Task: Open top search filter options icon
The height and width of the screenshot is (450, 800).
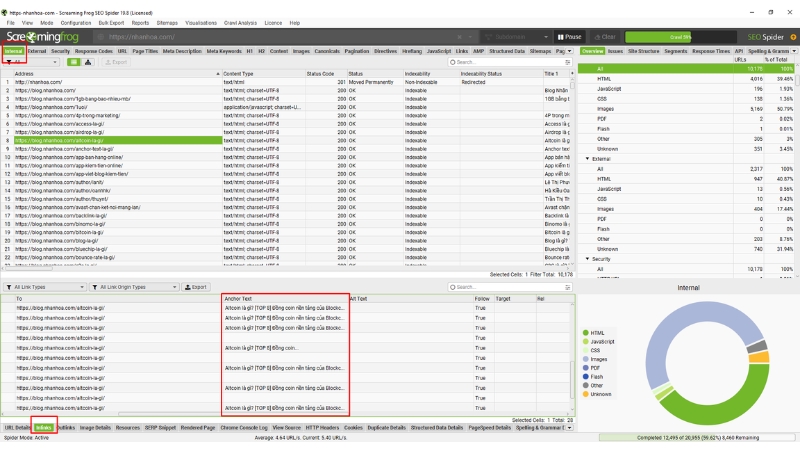Action: tap(568, 62)
